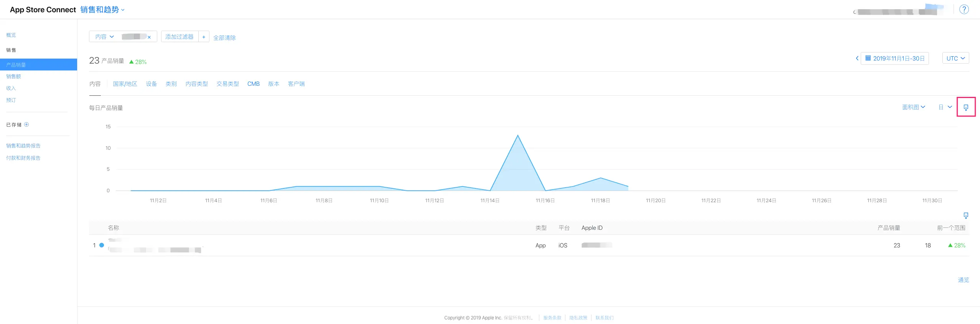Toggle the blue series dot in row 1
The image size is (980, 324).
coord(102,245)
